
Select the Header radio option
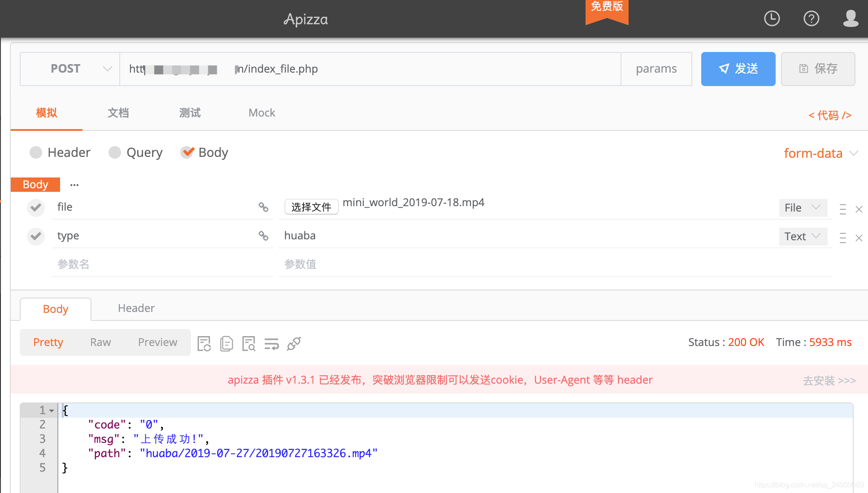point(60,152)
